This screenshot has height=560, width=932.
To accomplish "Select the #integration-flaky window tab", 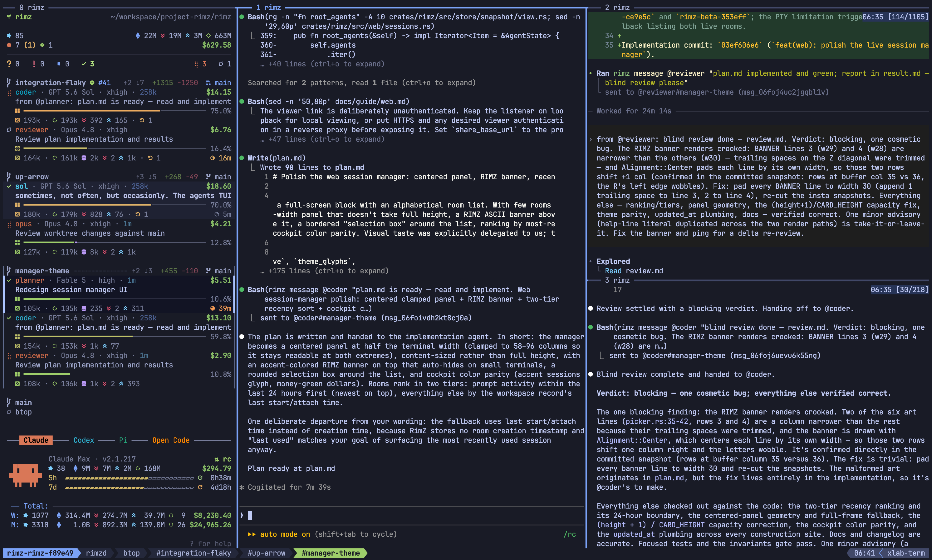I will point(194,553).
